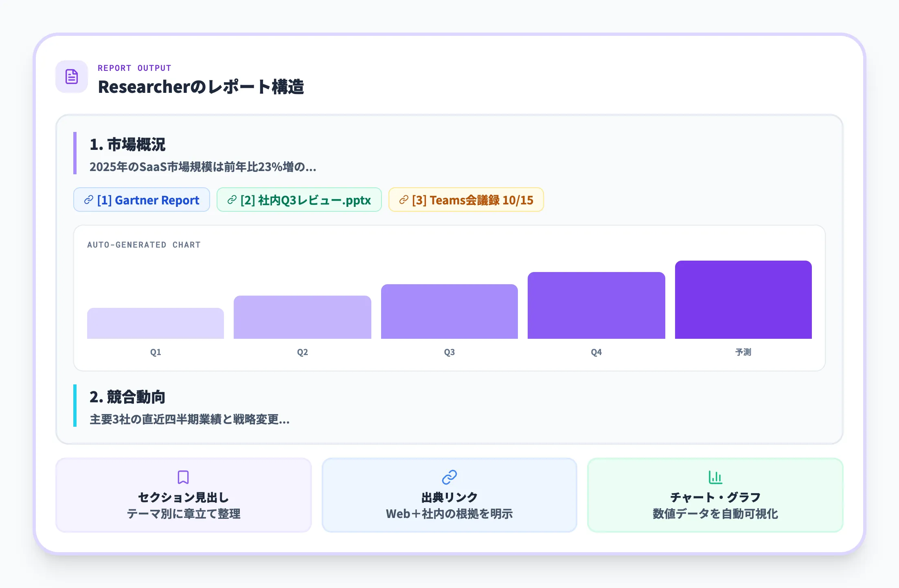The width and height of the screenshot is (899, 588).
Task: Open the [1] Gartner Report source link
Action: click(142, 200)
